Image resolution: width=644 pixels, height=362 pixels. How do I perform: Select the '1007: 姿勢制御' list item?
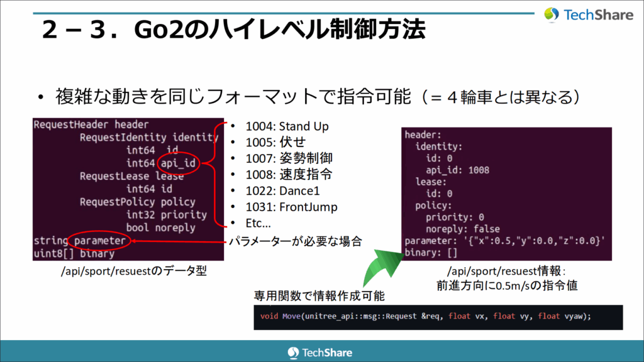tap(280, 159)
